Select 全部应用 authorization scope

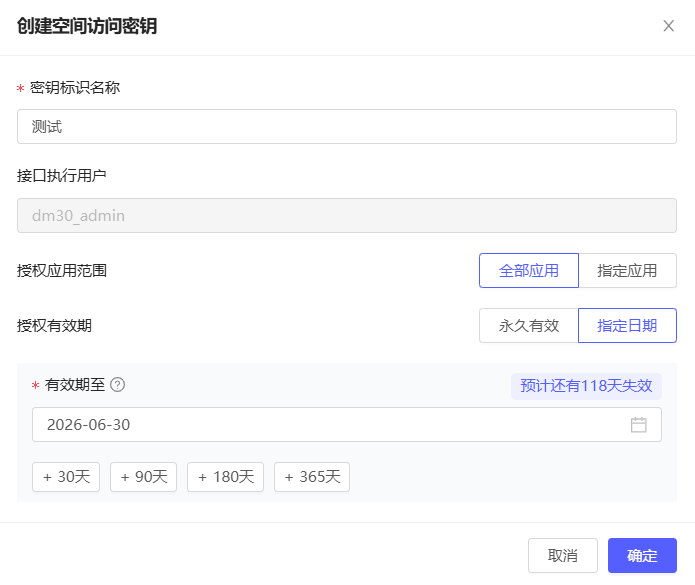[x=528, y=270]
